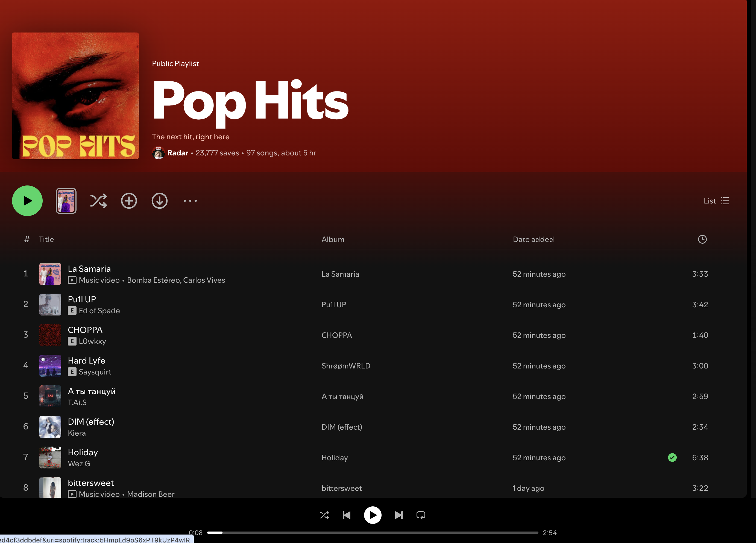Screen dimensions: 756x543
Task: Open the Bomba Estéreo artist link
Action: pyautogui.click(x=153, y=280)
